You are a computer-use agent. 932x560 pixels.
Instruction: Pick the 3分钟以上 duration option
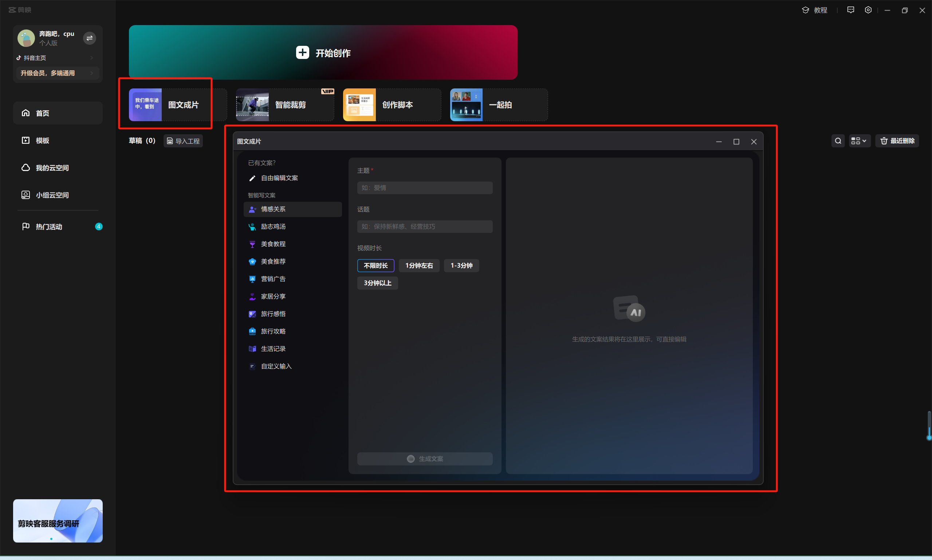tap(377, 283)
